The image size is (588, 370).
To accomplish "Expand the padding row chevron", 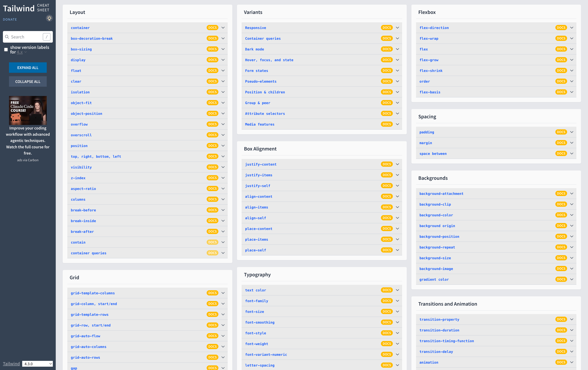I will tap(572, 132).
